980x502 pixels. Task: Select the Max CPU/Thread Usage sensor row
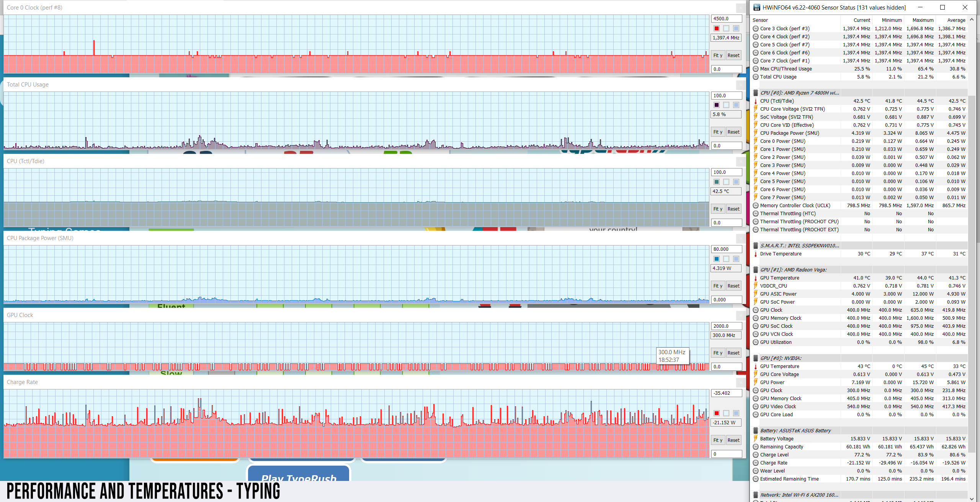pos(859,69)
